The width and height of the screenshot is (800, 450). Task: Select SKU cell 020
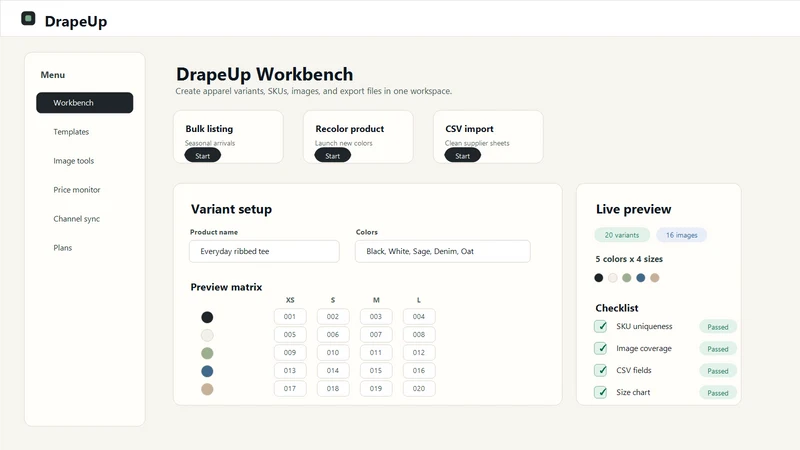pyautogui.click(x=419, y=388)
